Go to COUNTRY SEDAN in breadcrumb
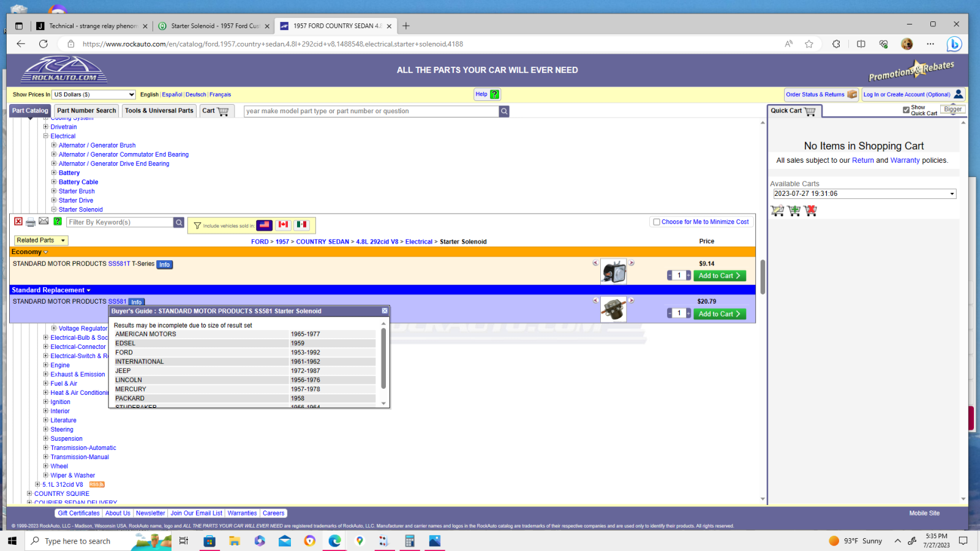 323,242
